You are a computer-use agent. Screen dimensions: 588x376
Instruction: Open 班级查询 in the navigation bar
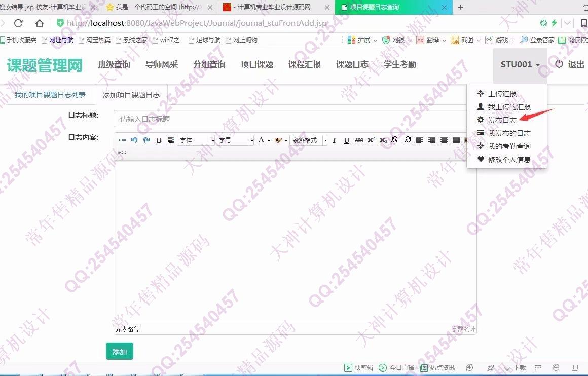[114, 64]
